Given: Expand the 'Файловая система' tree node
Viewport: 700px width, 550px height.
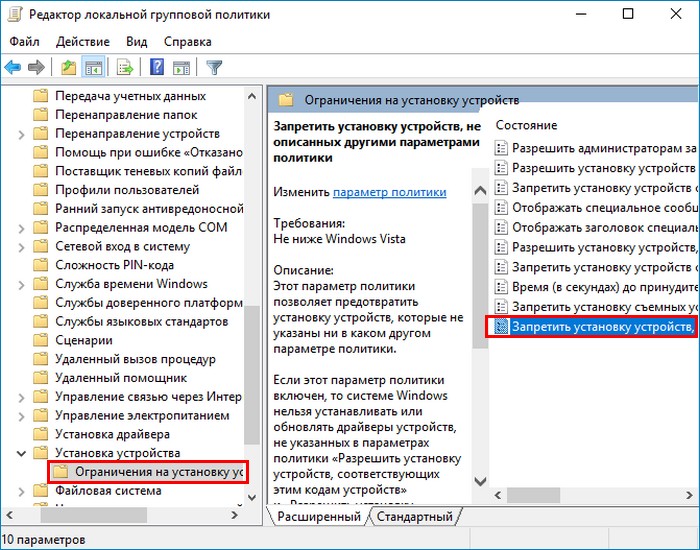Looking at the screenshot, I should click(x=21, y=491).
